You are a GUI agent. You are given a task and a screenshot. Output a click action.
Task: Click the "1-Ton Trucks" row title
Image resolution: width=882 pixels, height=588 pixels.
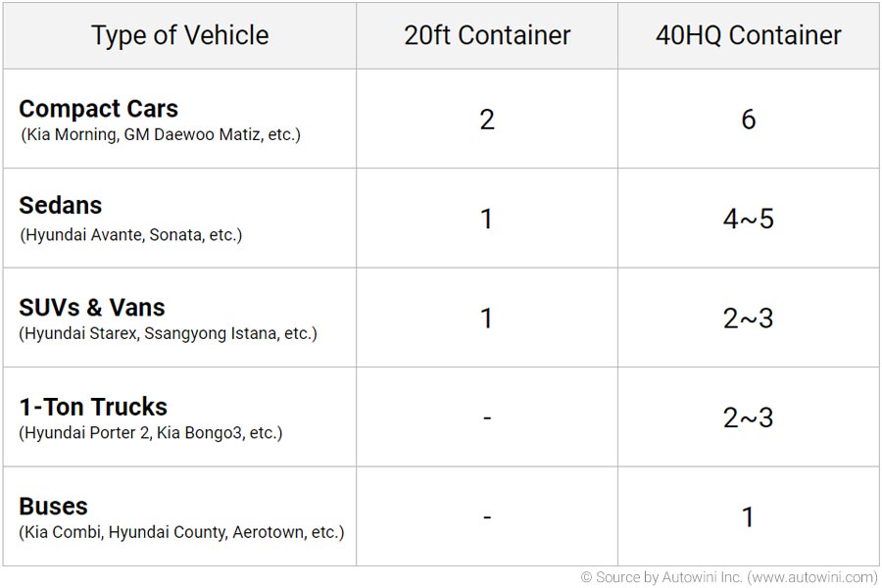tap(93, 407)
